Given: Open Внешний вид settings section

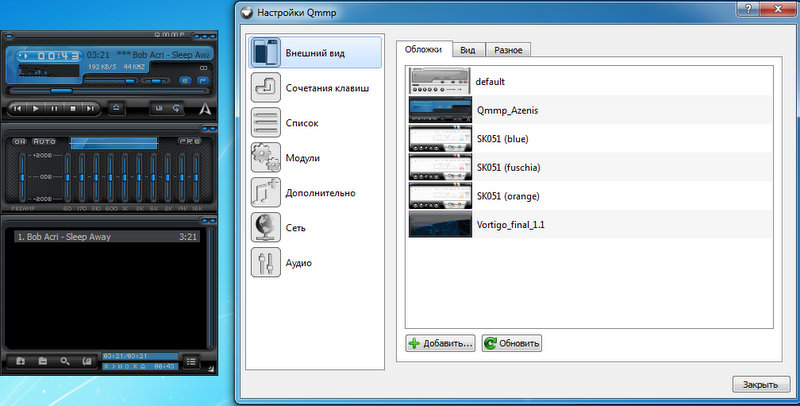Looking at the screenshot, I should click(315, 53).
